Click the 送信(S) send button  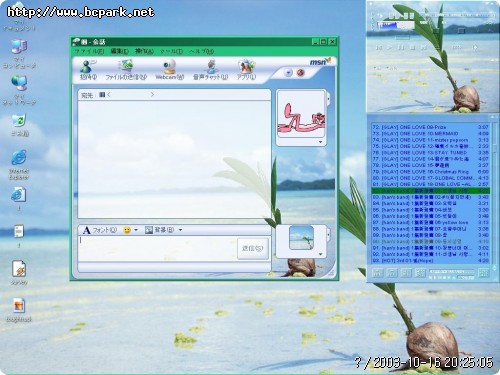tap(253, 248)
